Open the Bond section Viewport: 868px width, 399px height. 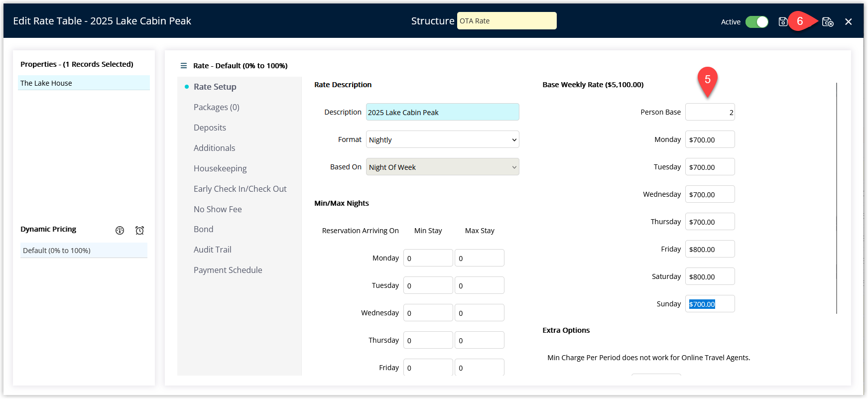click(x=203, y=229)
